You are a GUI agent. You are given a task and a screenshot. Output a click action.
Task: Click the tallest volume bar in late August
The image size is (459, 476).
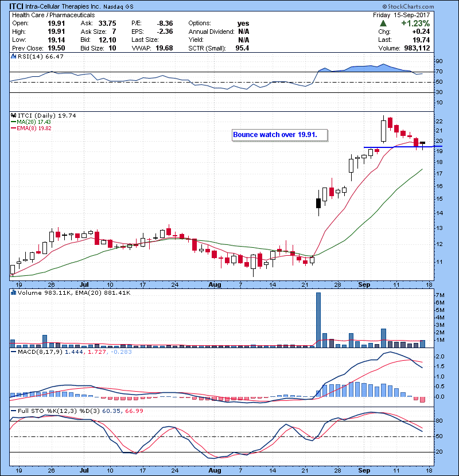318,320
